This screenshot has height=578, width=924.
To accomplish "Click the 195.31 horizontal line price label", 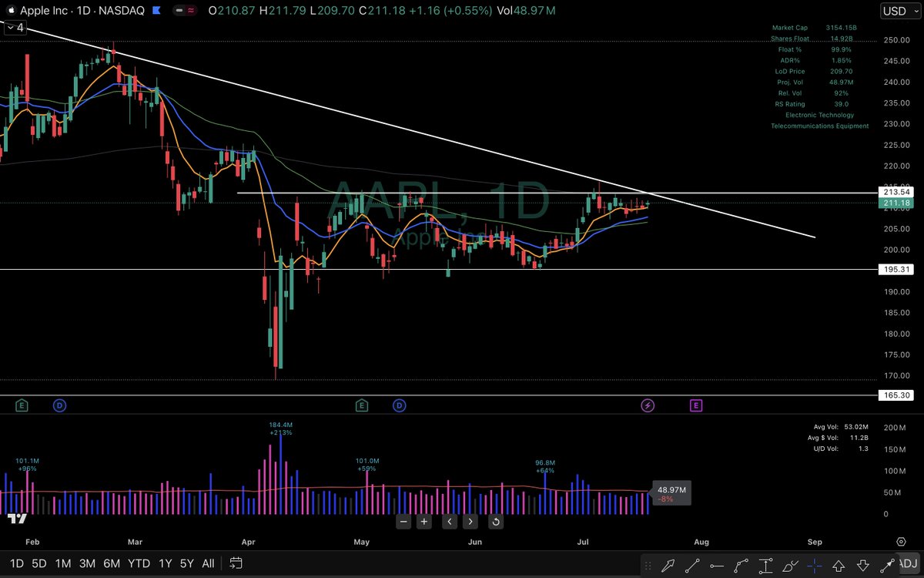I will click(896, 269).
